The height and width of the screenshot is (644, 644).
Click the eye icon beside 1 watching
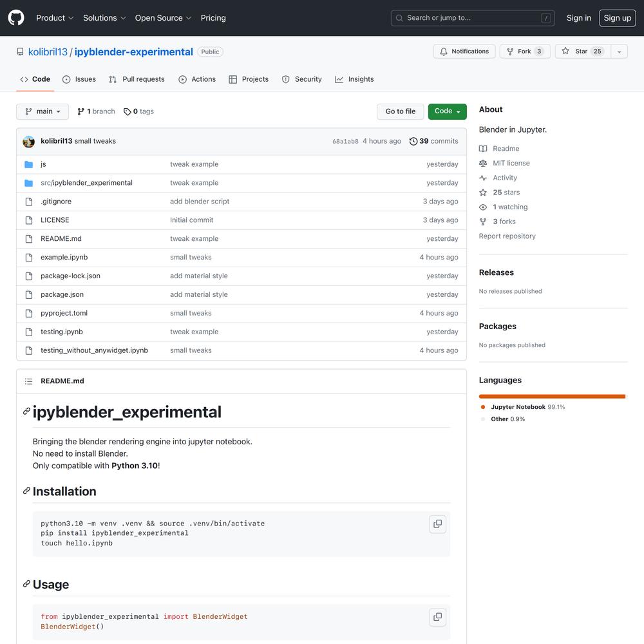coord(483,207)
